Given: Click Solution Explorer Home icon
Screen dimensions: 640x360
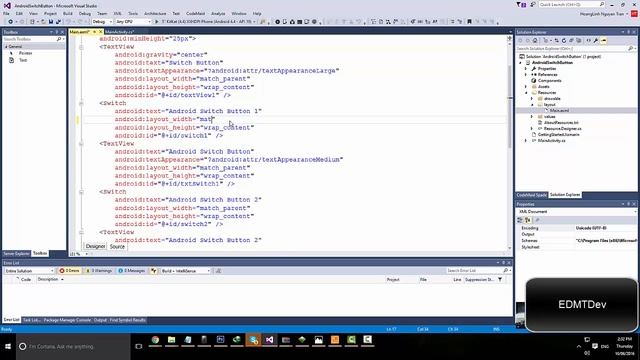Looking at the screenshot, I should coord(535,40).
